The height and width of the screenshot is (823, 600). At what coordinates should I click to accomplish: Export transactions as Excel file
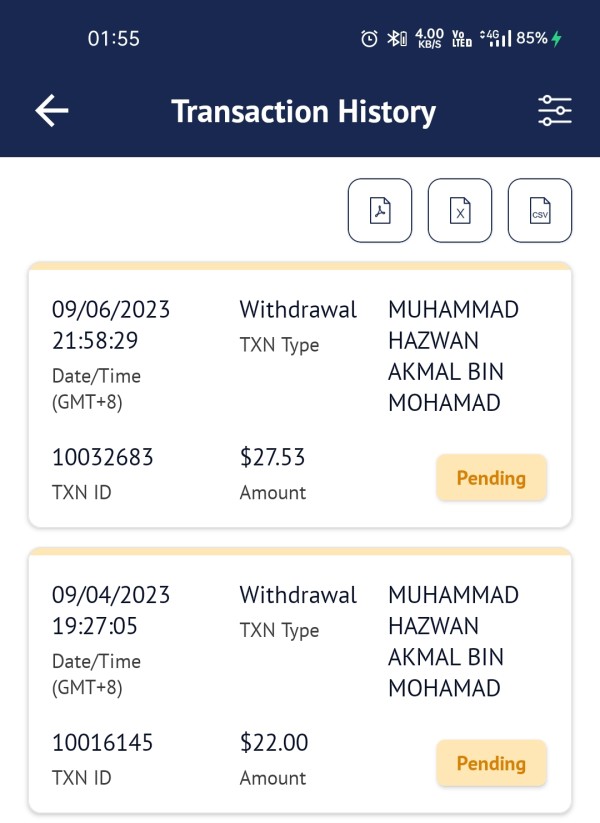coord(460,210)
